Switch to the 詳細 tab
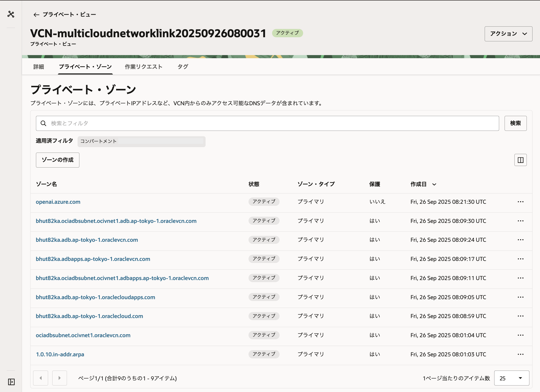Screen dimensions: 540x392 click(x=39, y=67)
